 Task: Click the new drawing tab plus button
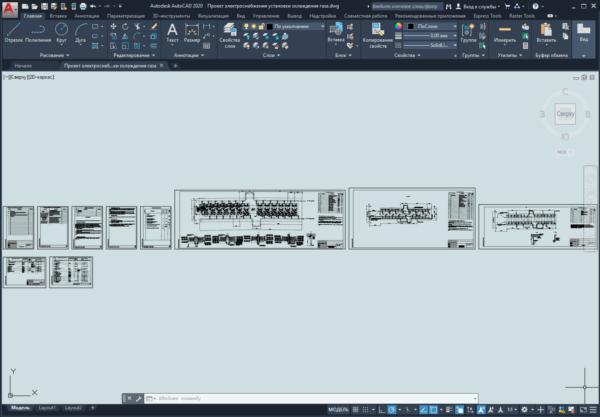(175, 66)
